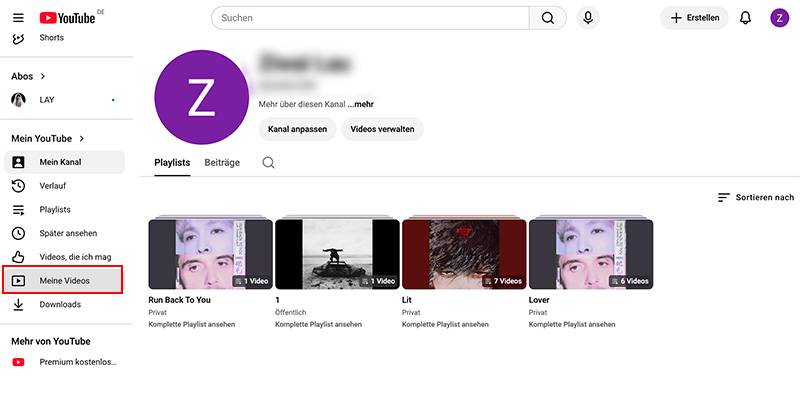Click the Run Back To You title
The width and height of the screenshot is (800, 400).
coord(180,300)
